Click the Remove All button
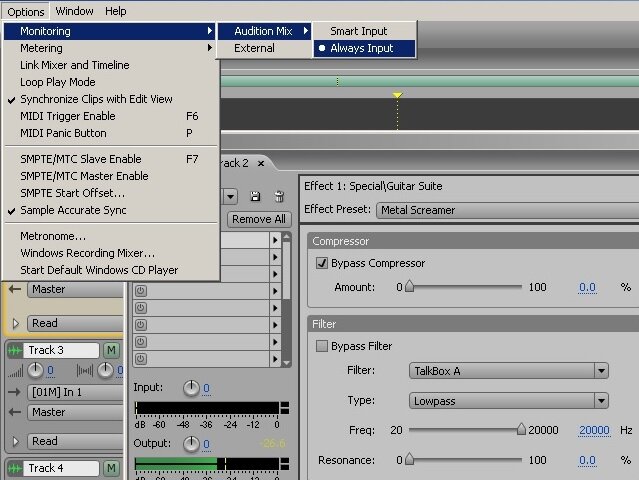Screen dimensions: 639x480 [259, 219]
